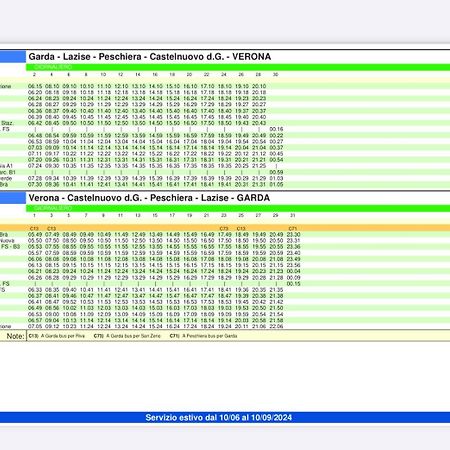Click the C73 code in the orange header row
450x450 pixels.
(x=224, y=229)
